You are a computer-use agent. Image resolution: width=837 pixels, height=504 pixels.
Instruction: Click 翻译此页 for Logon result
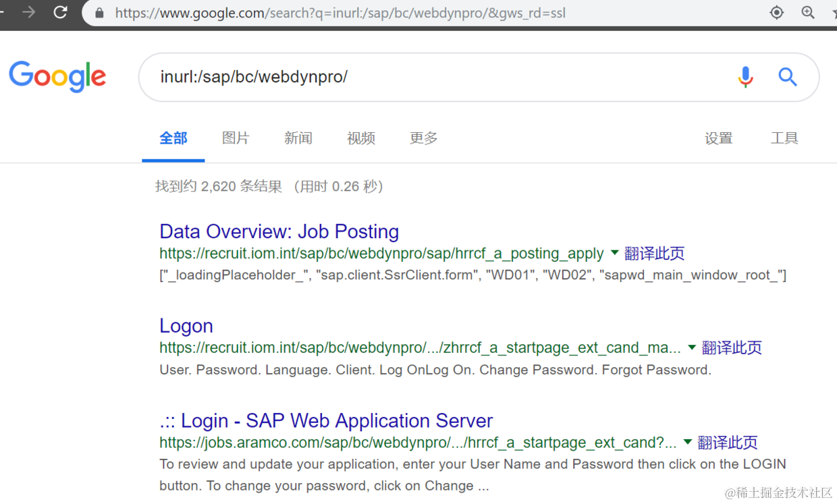pyautogui.click(x=732, y=348)
